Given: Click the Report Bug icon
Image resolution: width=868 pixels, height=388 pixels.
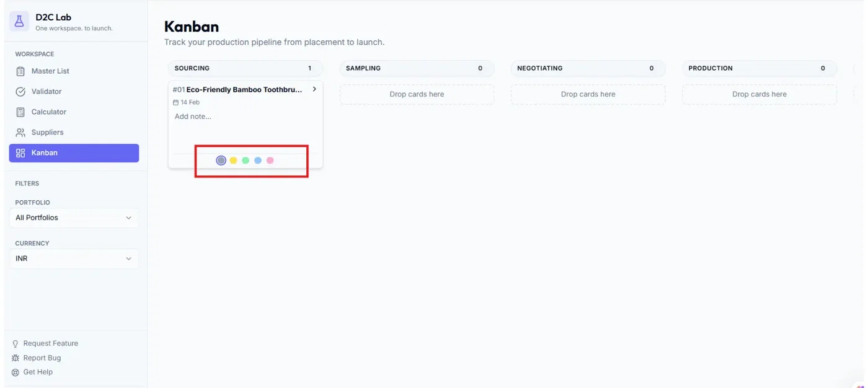Looking at the screenshot, I should 15,358.
